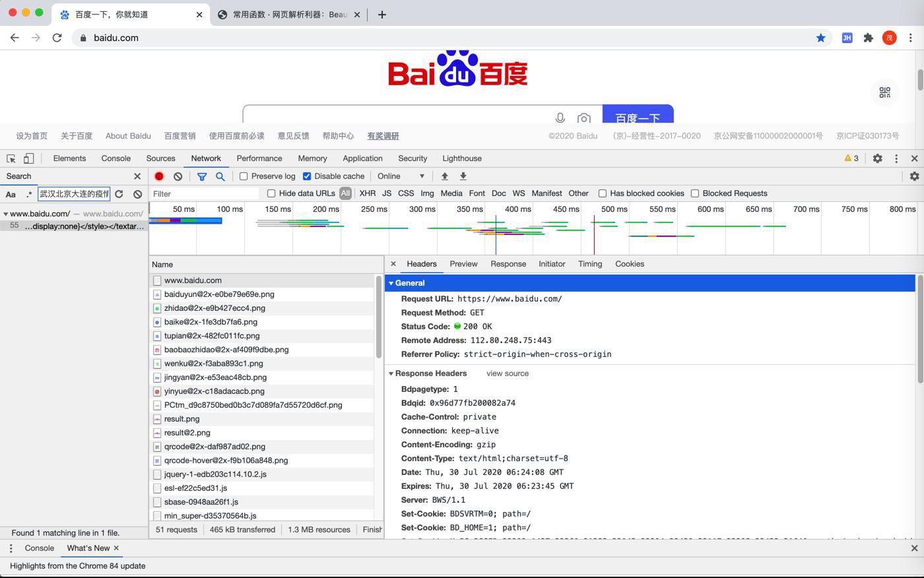The image size is (924, 578).
Task: Check Has blocked cookies checkbox
Action: [x=603, y=193]
